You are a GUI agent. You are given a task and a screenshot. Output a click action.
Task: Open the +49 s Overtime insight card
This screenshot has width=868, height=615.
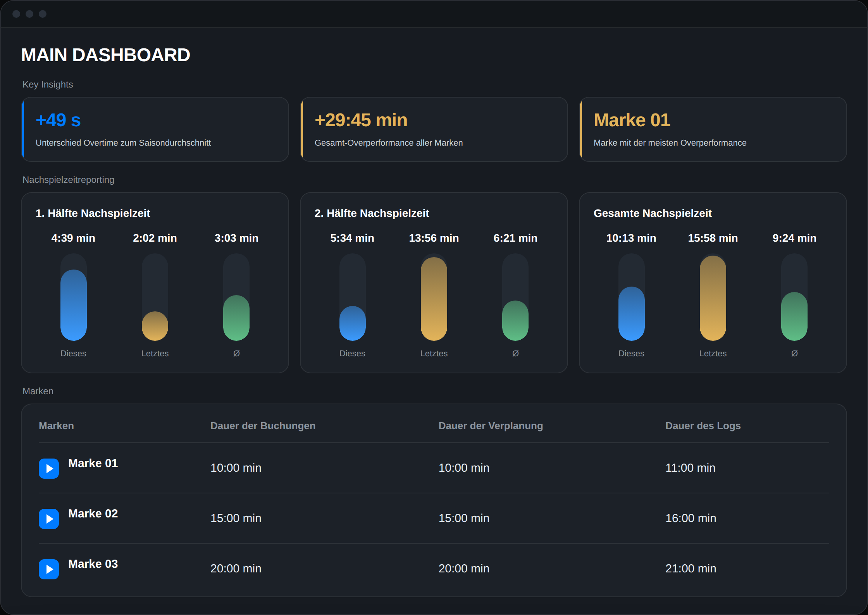point(155,129)
